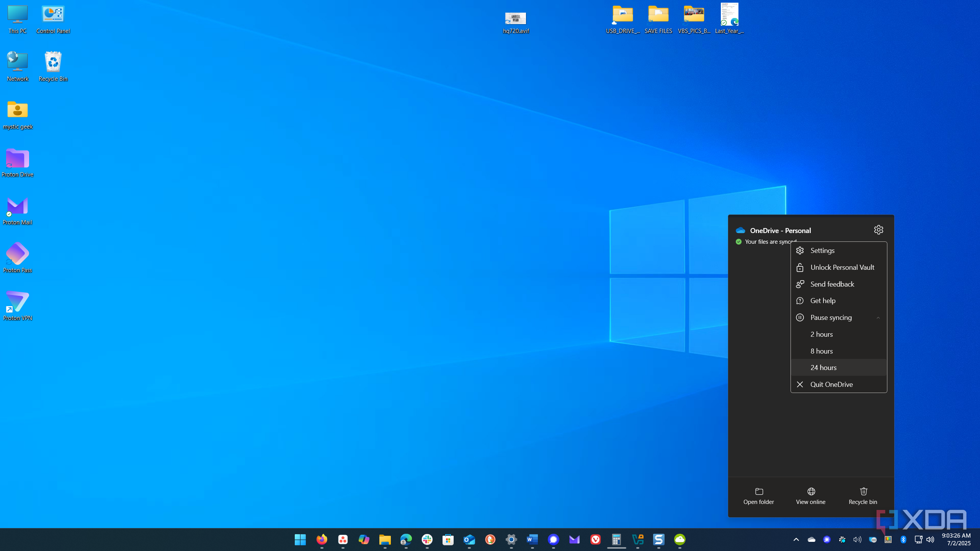This screenshot has height=551, width=980.
Task: Pause syncing for 2 hours
Action: coord(839,334)
